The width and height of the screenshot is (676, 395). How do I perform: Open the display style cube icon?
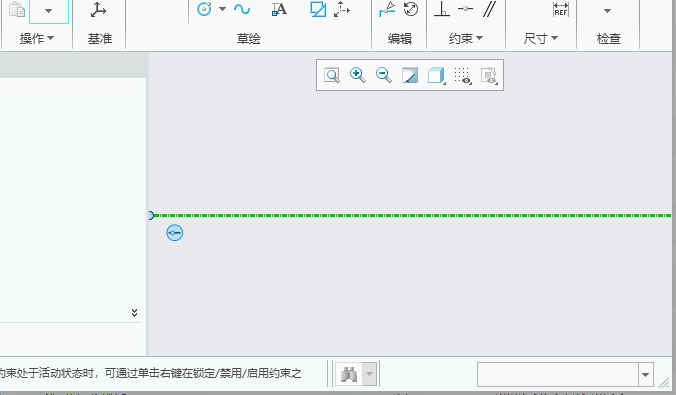click(436, 75)
